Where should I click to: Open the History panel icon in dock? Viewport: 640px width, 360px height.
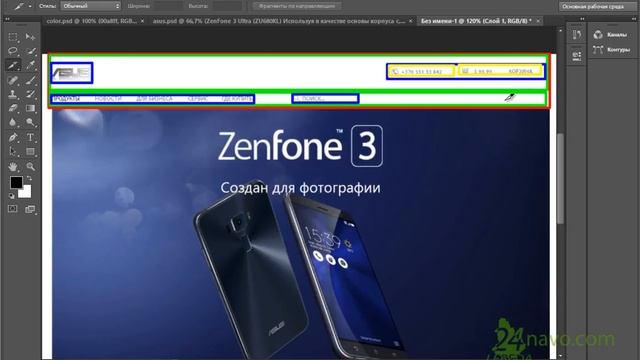577,36
